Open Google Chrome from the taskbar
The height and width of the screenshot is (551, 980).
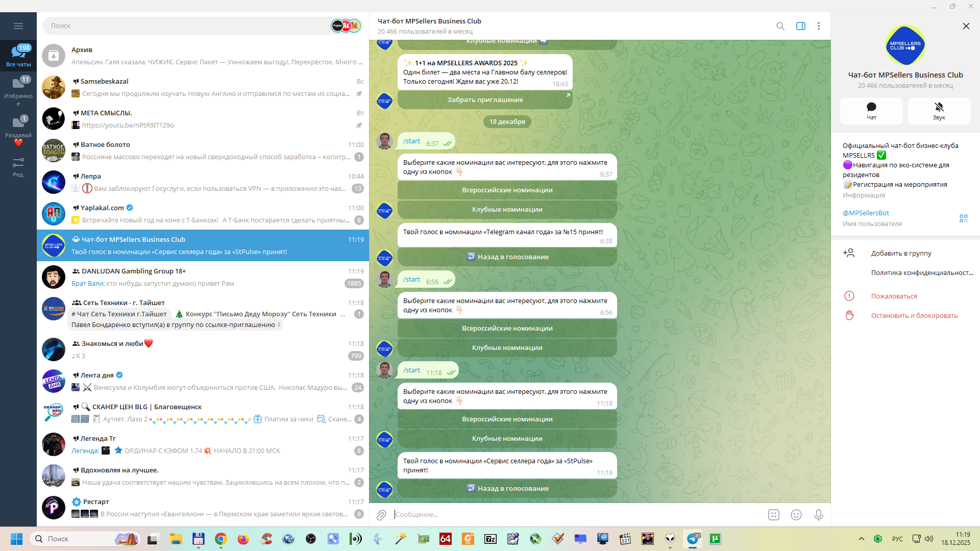click(220, 539)
